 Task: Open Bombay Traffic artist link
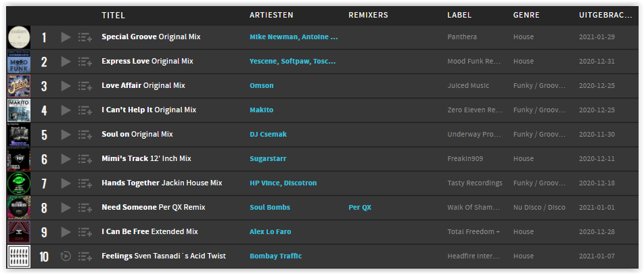pos(275,256)
